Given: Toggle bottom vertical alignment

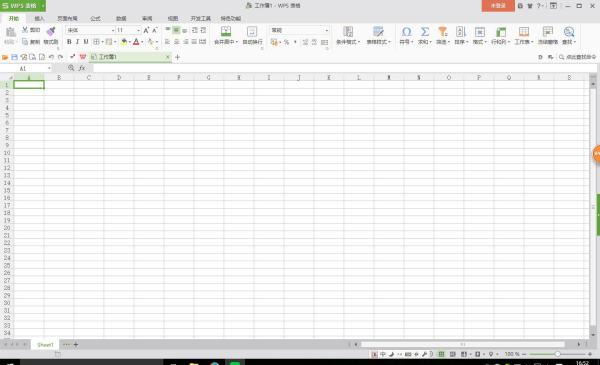Looking at the screenshot, I should point(184,30).
